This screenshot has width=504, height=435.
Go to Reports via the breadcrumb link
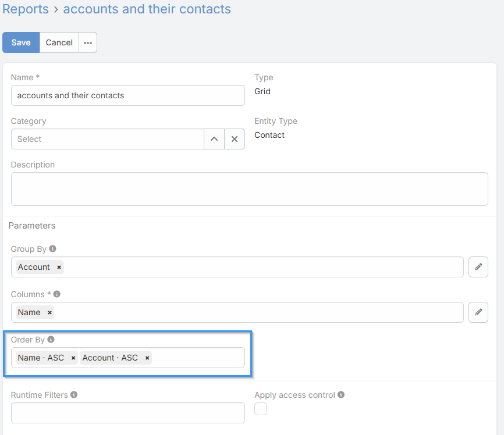(26, 9)
